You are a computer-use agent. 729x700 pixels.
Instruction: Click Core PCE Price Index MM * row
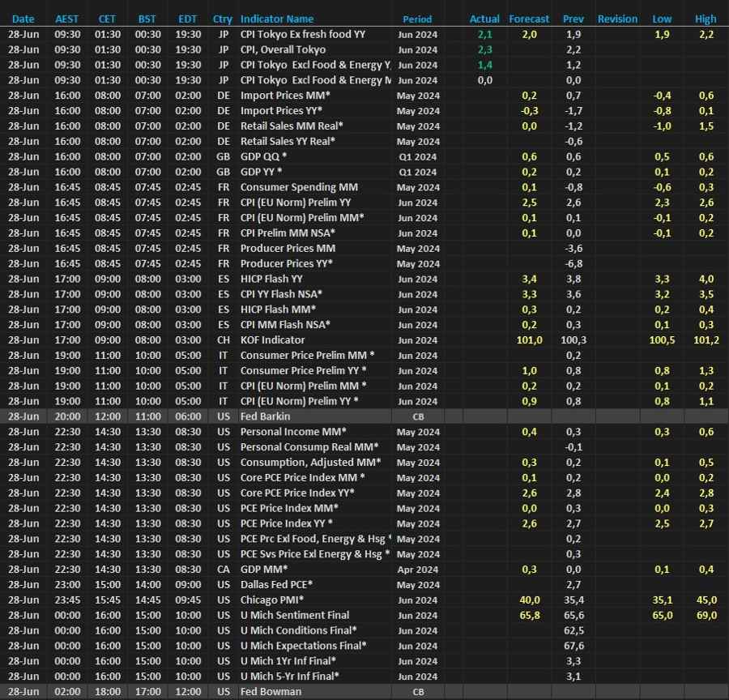click(x=364, y=478)
